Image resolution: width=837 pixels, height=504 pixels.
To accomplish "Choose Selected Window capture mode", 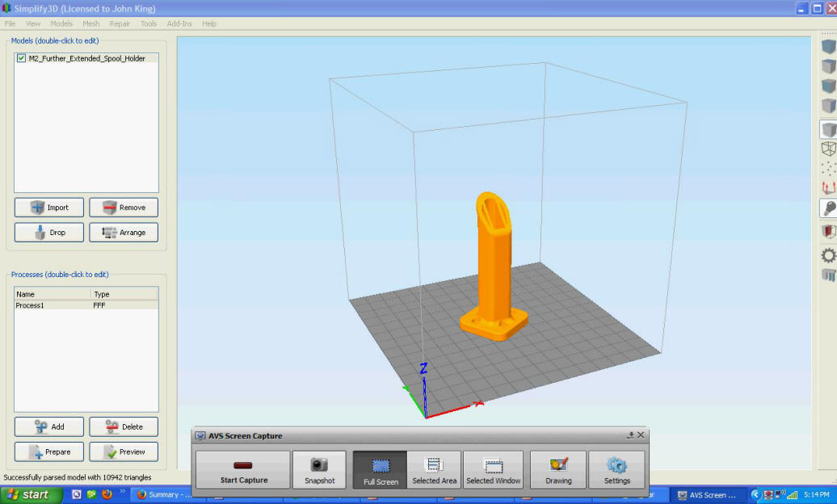I will [493, 469].
